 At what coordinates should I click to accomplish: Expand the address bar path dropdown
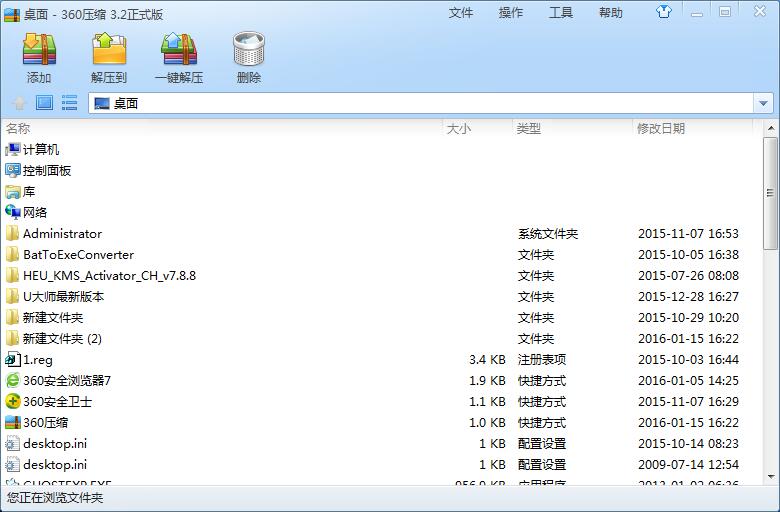tap(764, 103)
